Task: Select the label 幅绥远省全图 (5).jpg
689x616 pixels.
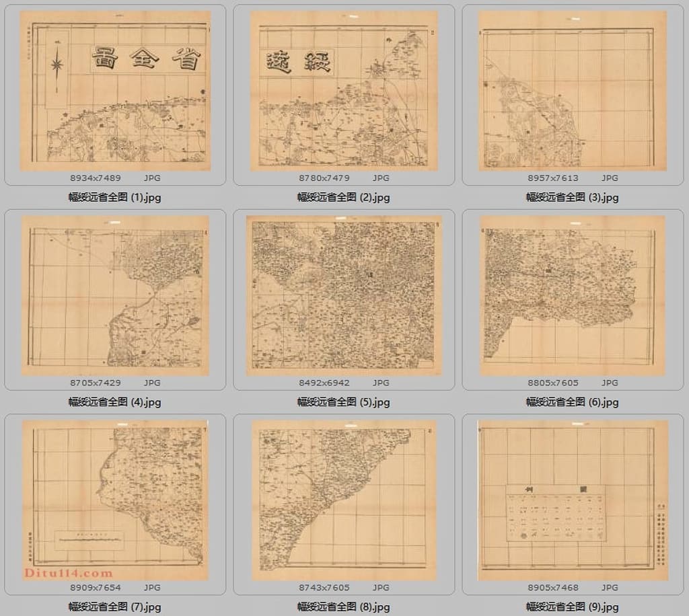Action: (343, 402)
